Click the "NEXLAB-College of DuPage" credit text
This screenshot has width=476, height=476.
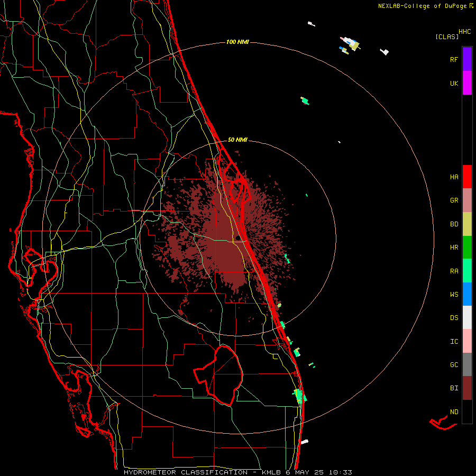click(x=422, y=6)
